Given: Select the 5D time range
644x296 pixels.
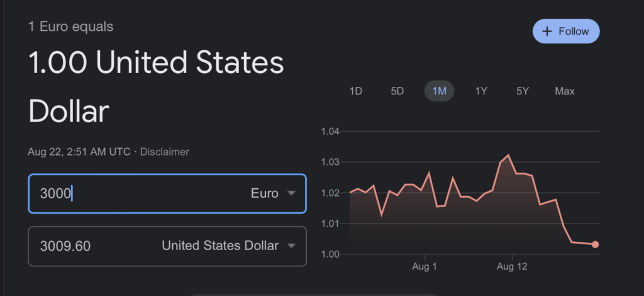Looking at the screenshot, I should tap(397, 91).
